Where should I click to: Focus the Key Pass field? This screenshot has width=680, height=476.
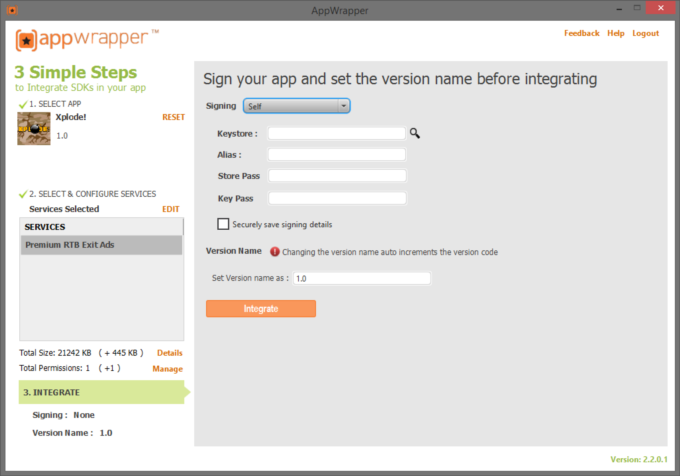pos(337,198)
